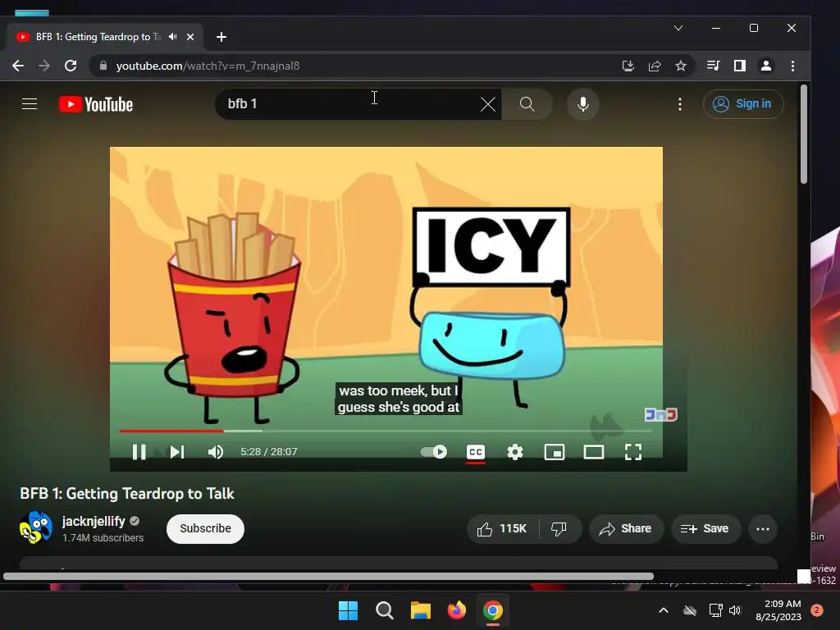Activate the miniplayer mode
Screen dimensions: 840x630
pos(554,452)
